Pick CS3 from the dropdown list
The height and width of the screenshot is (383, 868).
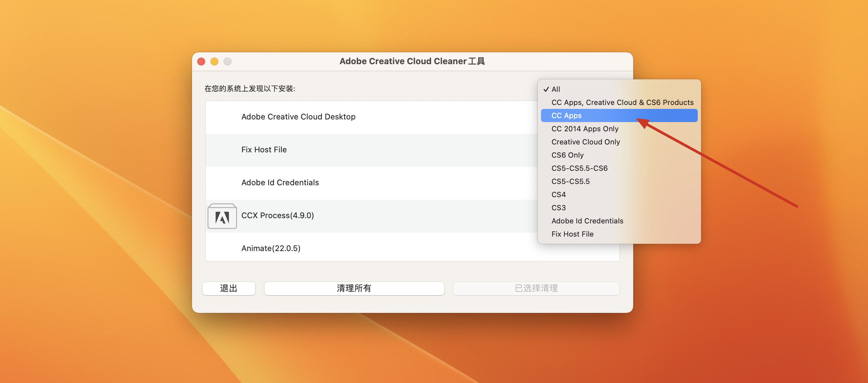[x=558, y=208]
